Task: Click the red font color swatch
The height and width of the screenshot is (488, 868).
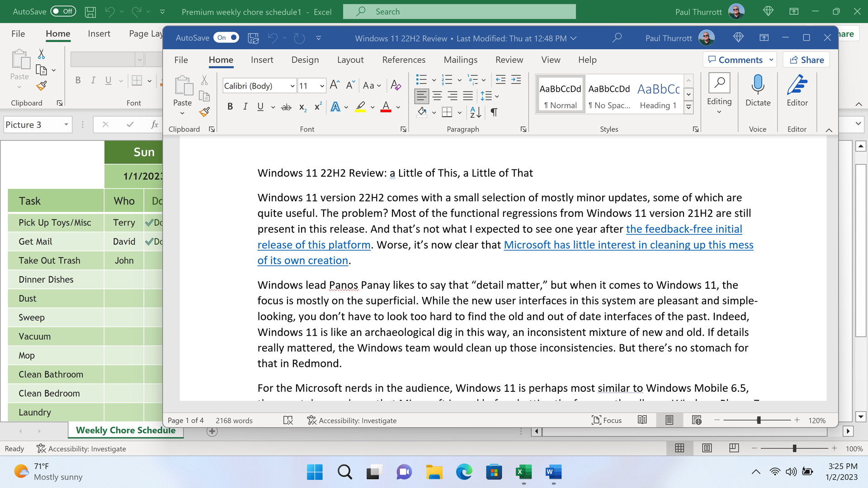Action: pyautogui.click(x=386, y=107)
